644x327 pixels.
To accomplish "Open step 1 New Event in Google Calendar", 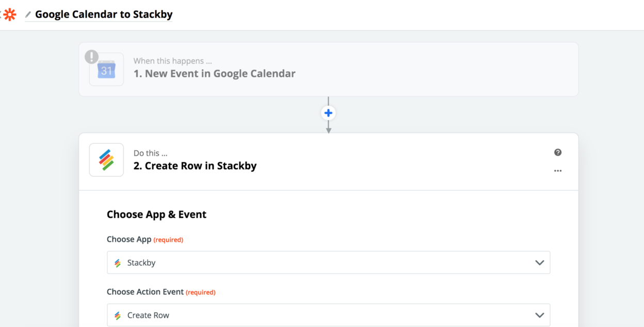I will tap(214, 74).
